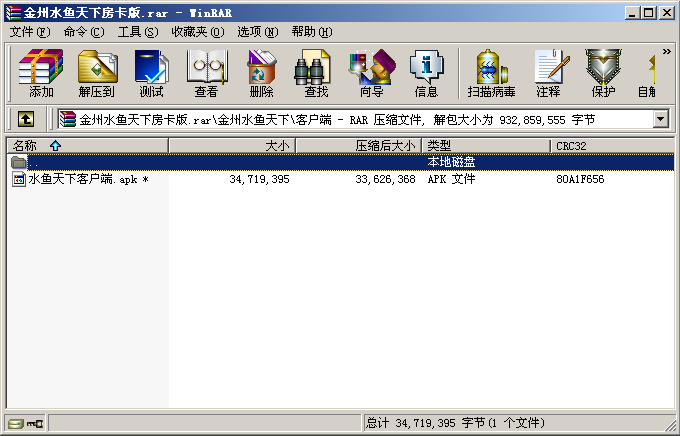Expand the toolbar overflow chevron
Screen dimensions: 680x436
[666, 52]
